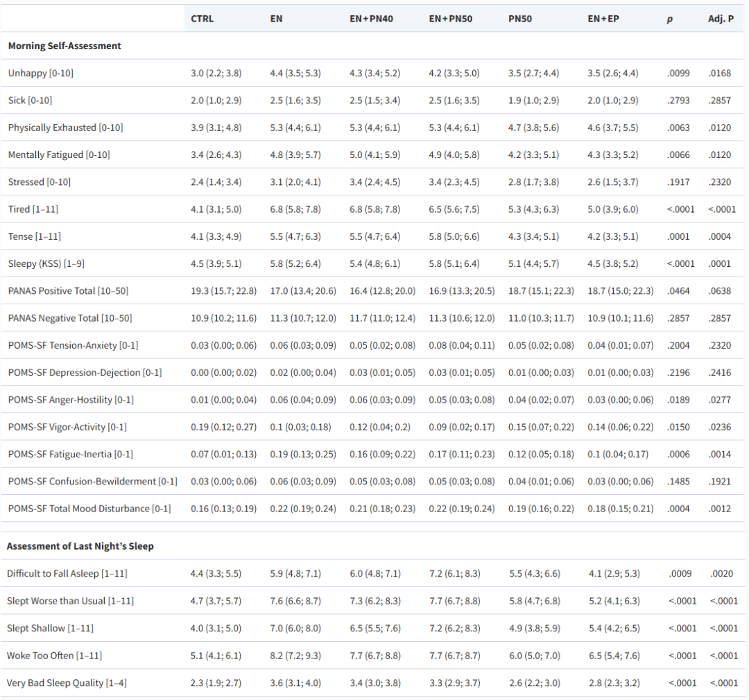
Task: Click the CTRL value for Tired row
Action: [x=216, y=209]
